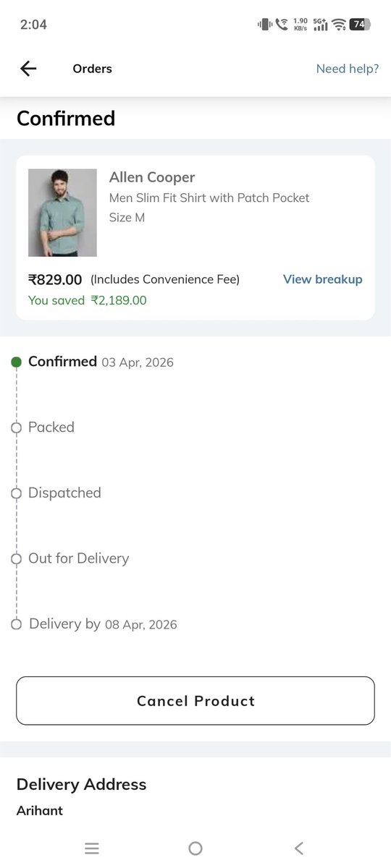Tap the Android home circle icon
This screenshot has width=391, height=868.
point(195,848)
